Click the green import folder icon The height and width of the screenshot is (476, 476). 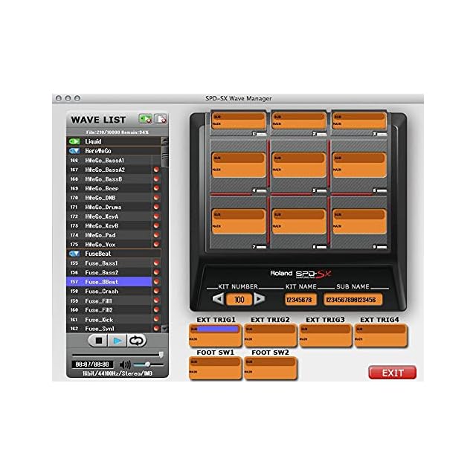tap(146, 119)
